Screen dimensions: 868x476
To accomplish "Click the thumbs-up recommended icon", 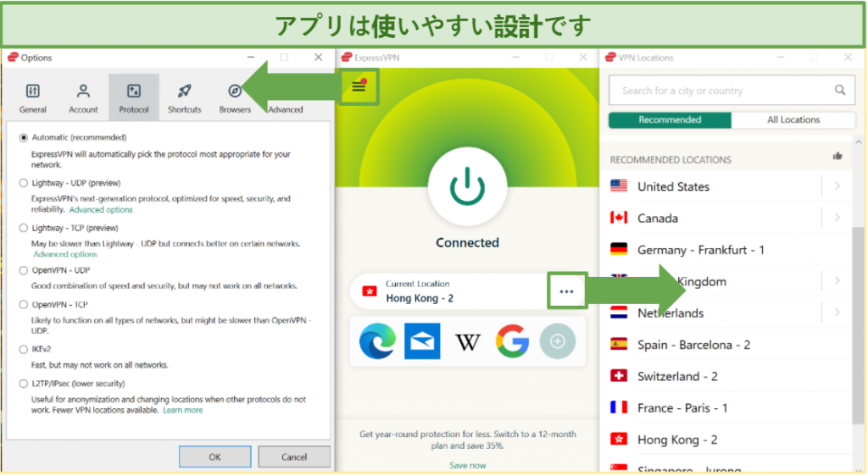I will click(x=837, y=157).
